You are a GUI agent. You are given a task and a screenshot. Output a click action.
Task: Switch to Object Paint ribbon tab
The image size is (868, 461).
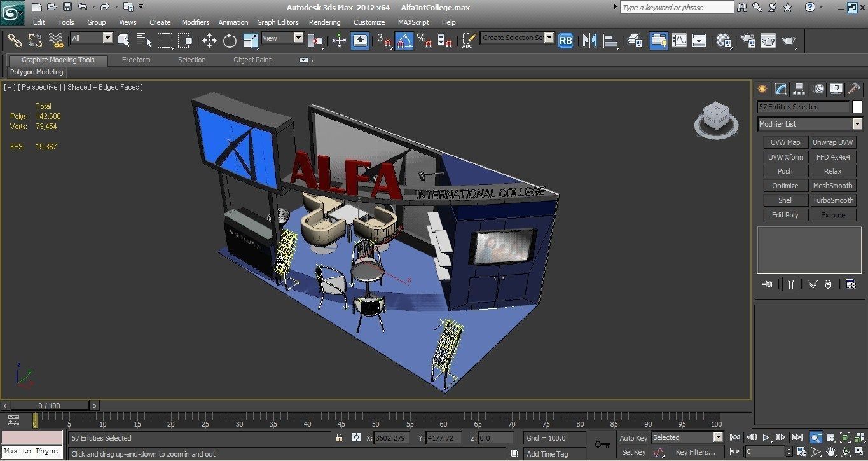pos(252,60)
